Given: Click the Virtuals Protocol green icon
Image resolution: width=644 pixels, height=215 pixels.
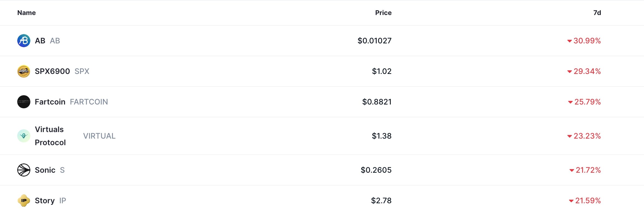Looking at the screenshot, I should 24,136.
